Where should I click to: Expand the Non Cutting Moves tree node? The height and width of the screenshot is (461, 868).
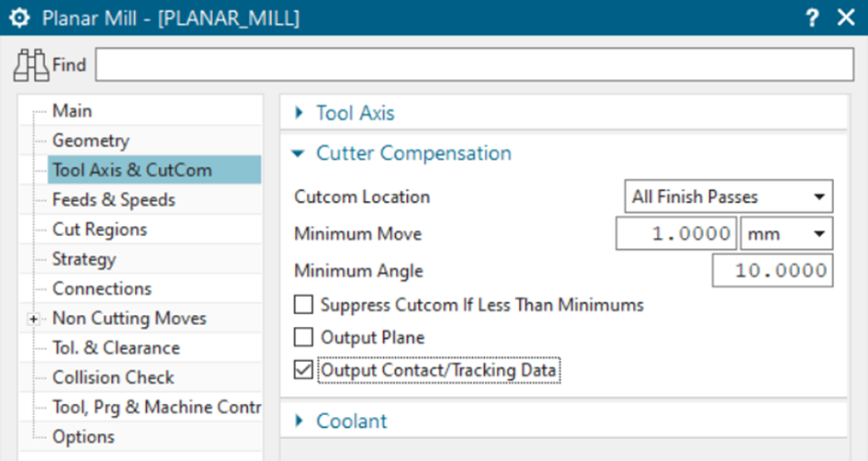coord(35,319)
